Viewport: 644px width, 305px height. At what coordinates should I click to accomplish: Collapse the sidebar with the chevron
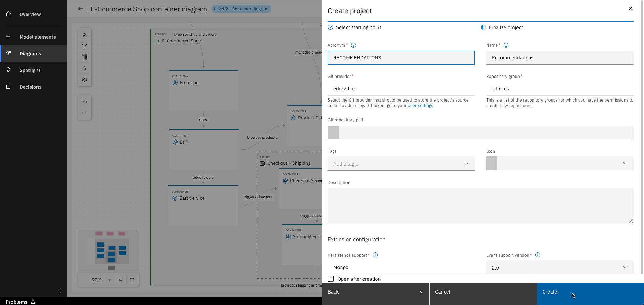click(60, 290)
